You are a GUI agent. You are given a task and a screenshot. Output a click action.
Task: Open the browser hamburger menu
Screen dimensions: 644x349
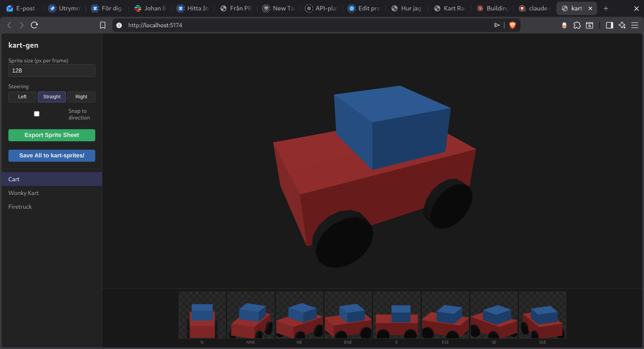point(635,25)
